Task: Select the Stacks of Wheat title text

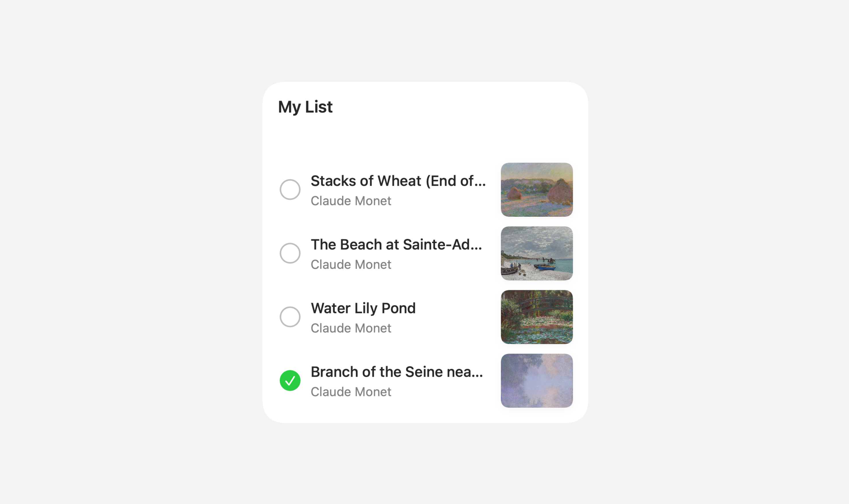Action: 398,181
